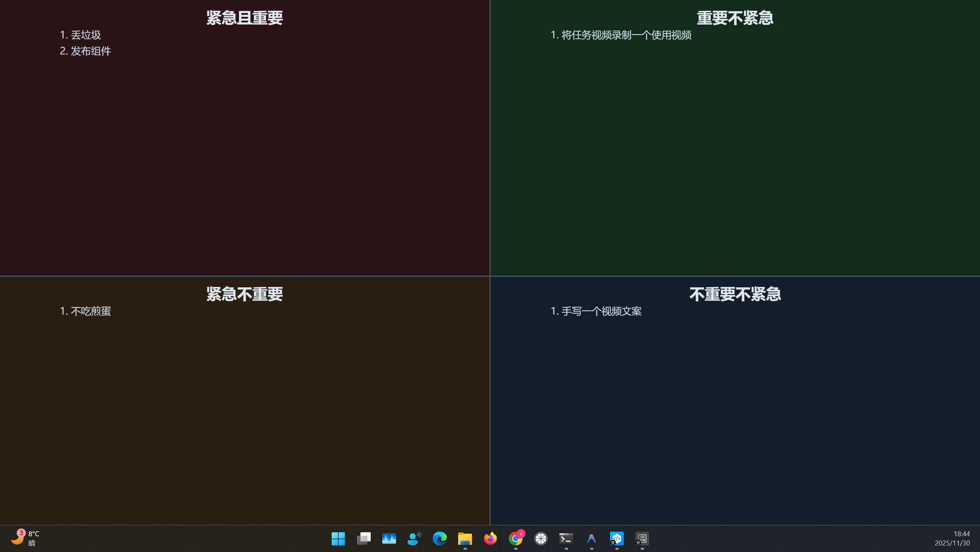Click the 紧急且重要 quadrant heading
Screen dimensions: 980x552
click(x=245, y=18)
